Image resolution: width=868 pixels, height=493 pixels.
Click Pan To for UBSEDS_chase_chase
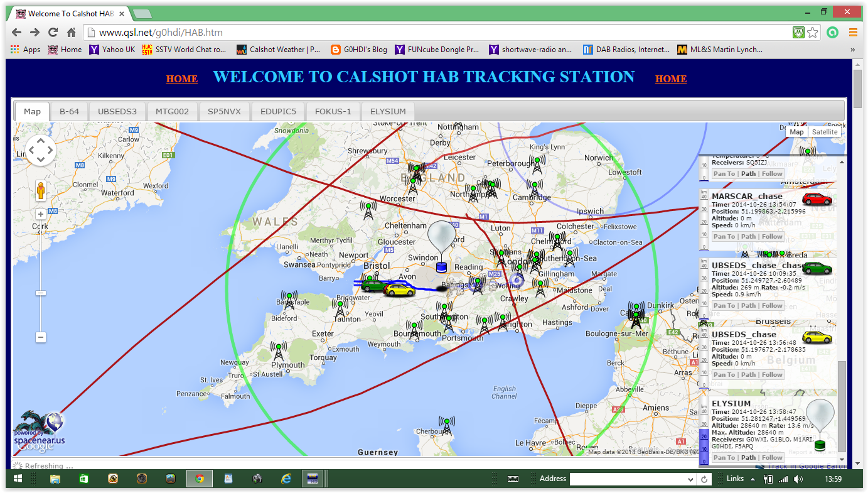pos(724,306)
